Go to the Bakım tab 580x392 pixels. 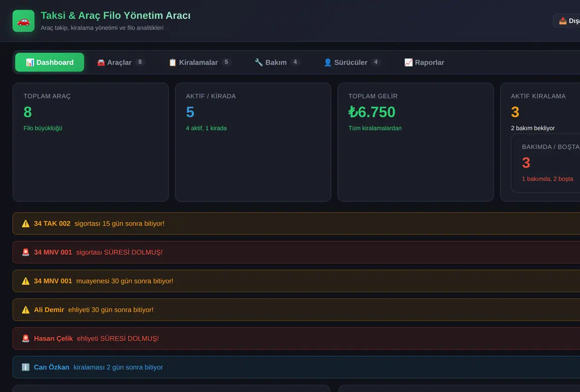click(x=277, y=62)
